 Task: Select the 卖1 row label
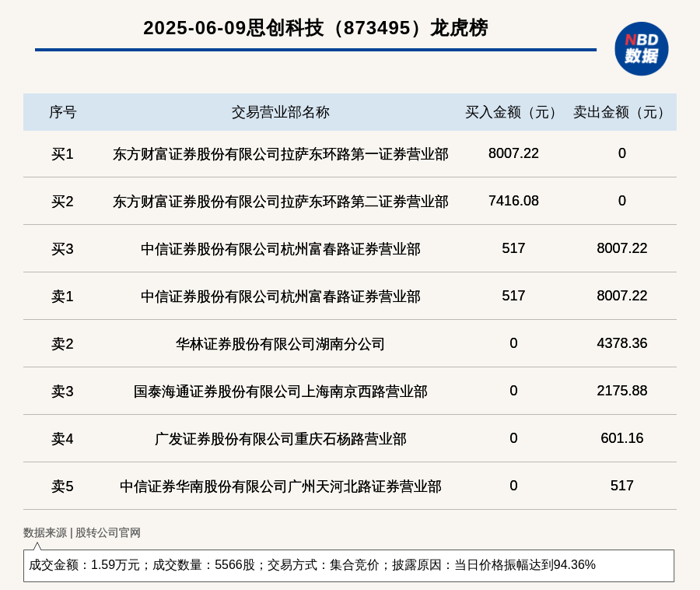coord(62,296)
